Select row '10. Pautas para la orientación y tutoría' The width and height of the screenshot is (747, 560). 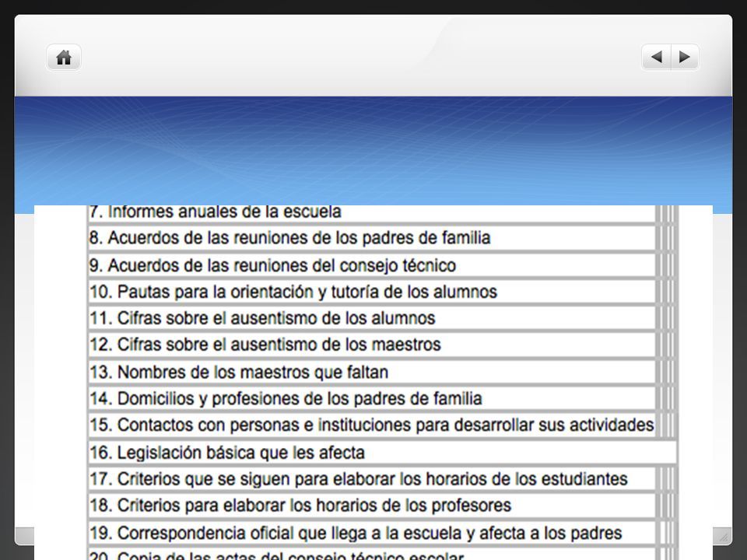tap(372, 292)
